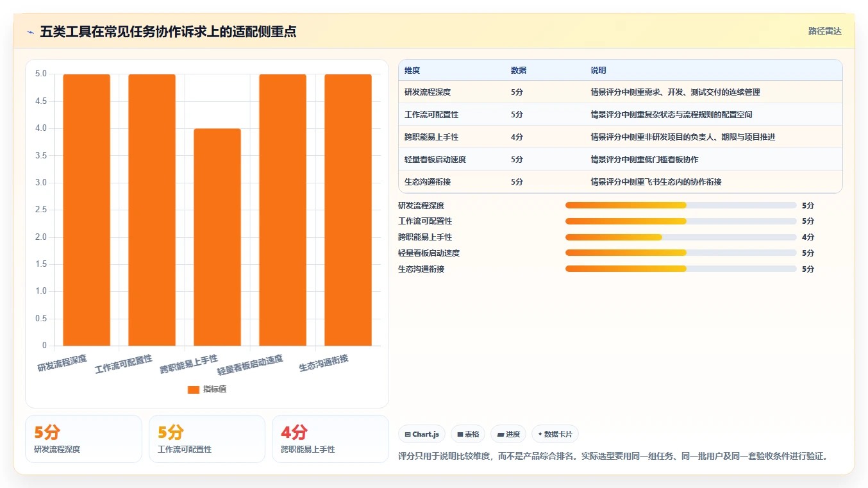Open the red 4分 跨职能易上手性 data card
Viewport: 868px width, 488px height.
[x=330, y=439]
